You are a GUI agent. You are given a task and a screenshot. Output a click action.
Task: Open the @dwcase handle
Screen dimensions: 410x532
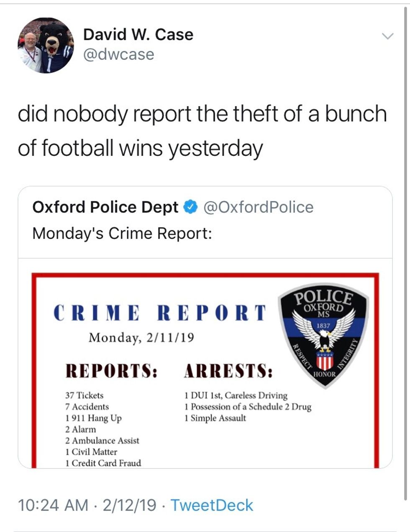tap(119, 54)
